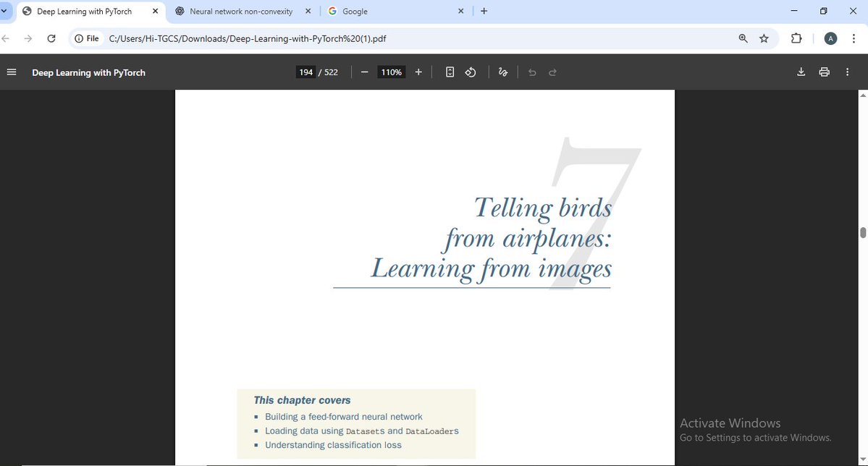868x466 pixels.
Task: Click the bullet Building a feed-forward neural network
Action: coord(343,417)
